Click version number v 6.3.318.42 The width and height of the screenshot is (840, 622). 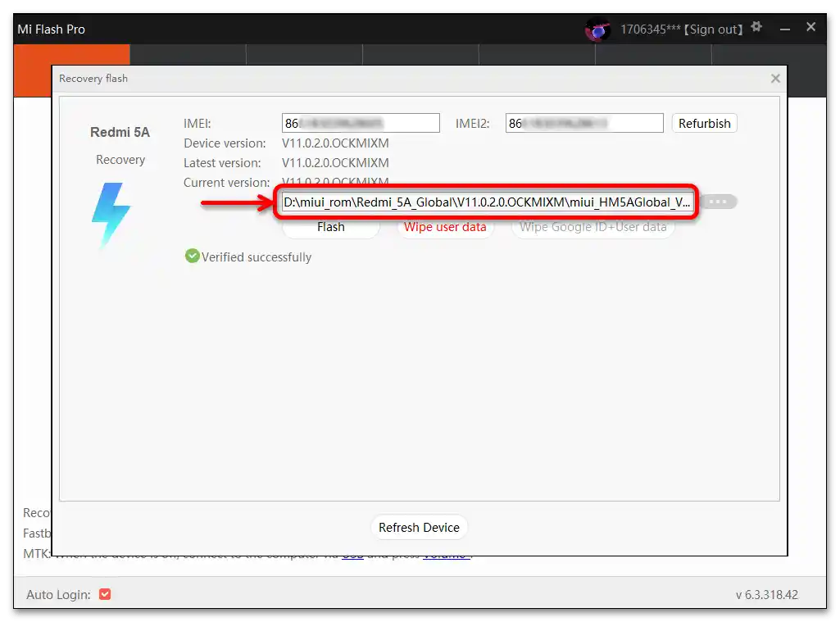point(766,595)
